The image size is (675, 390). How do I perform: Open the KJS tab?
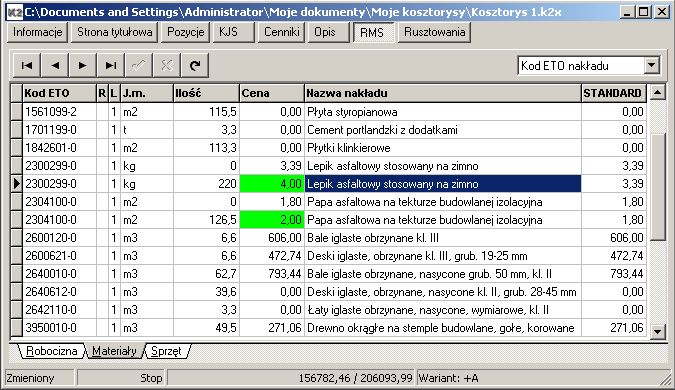pyautogui.click(x=233, y=32)
